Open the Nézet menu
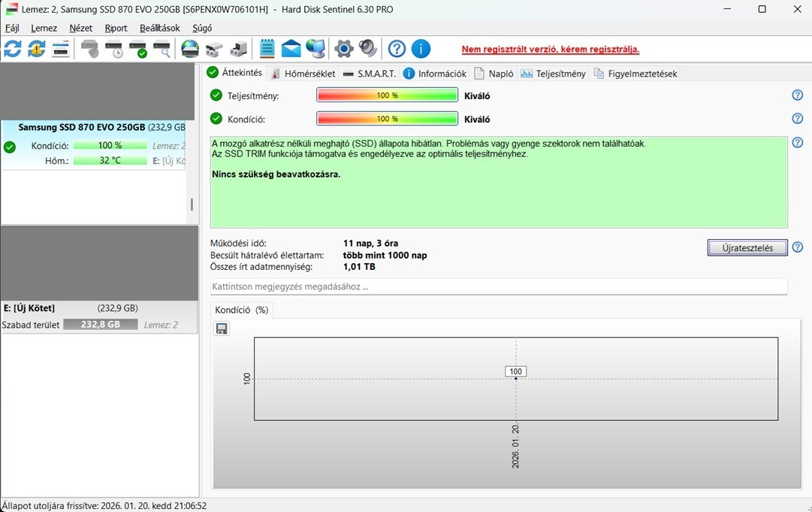The height and width of the screenshot is (512, 812). 81,28
